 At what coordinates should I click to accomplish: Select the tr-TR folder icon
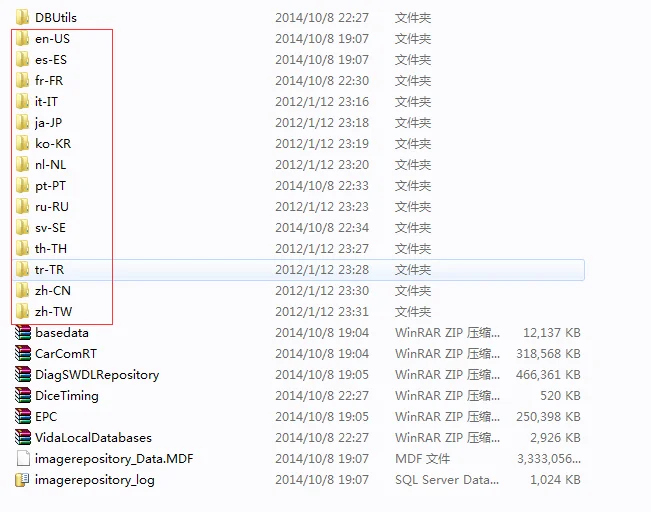click(22, 269)
